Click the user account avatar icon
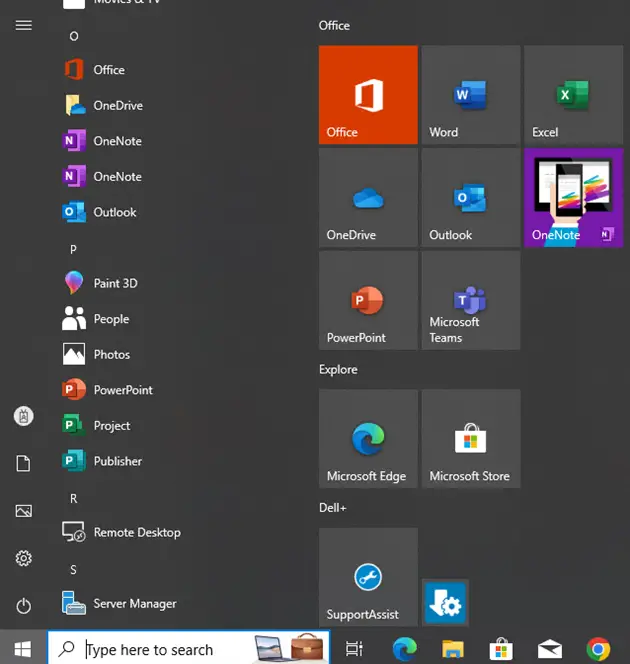 pyautogui.click(x=24, y=416)
